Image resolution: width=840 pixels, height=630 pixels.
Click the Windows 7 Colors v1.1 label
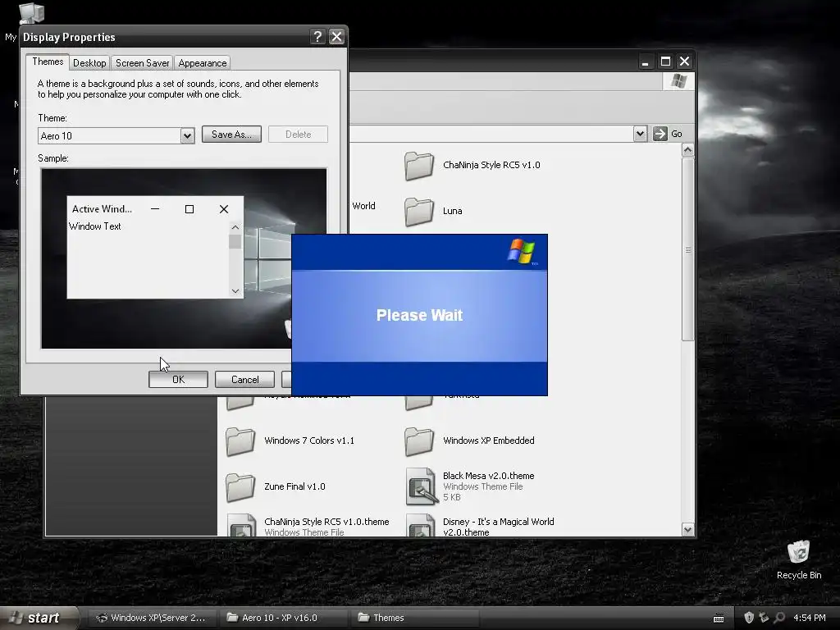click(x=309, y=441)
